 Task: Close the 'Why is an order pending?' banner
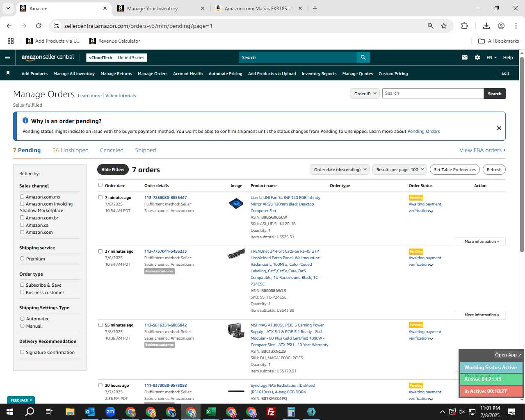[499, 128]
